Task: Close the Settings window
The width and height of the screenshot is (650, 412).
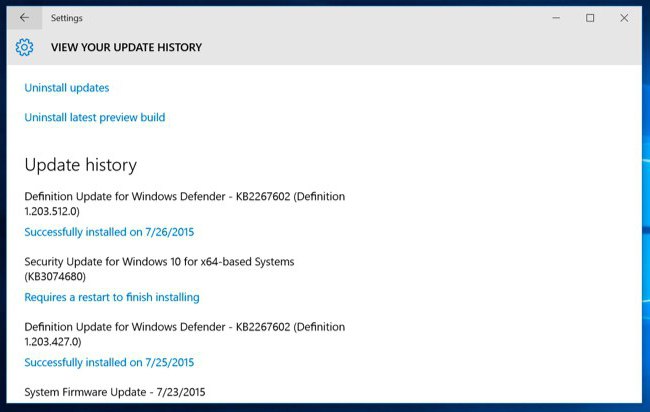Action: tap(624, 18)
